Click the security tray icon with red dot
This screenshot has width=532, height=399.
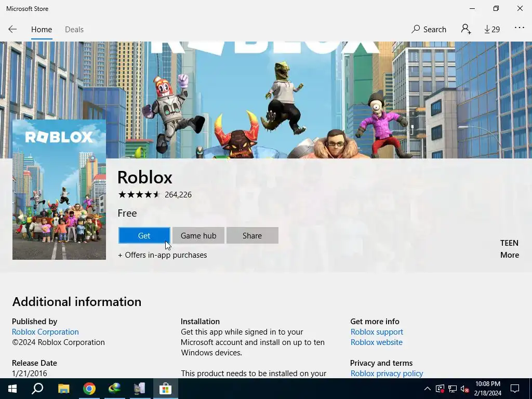click(440, 389)
